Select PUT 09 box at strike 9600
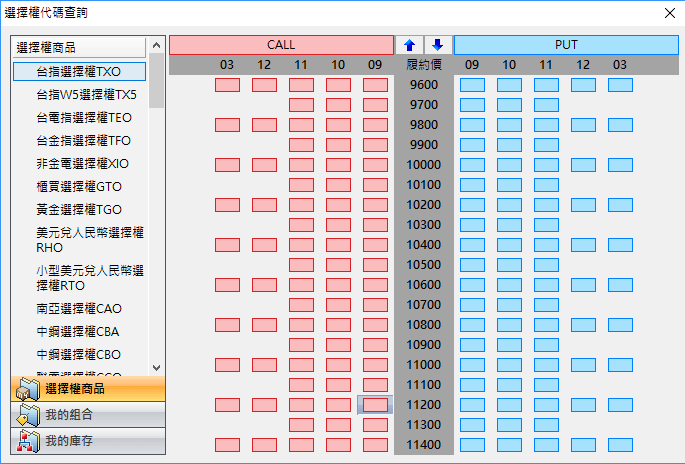This screenshot has height=464, width=685. click(x=472, y=85)
